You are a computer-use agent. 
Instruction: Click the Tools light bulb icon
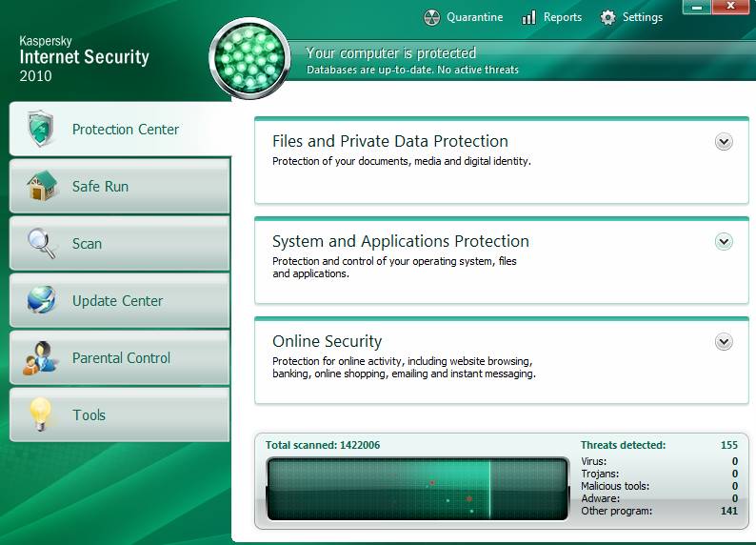point(41,414)
